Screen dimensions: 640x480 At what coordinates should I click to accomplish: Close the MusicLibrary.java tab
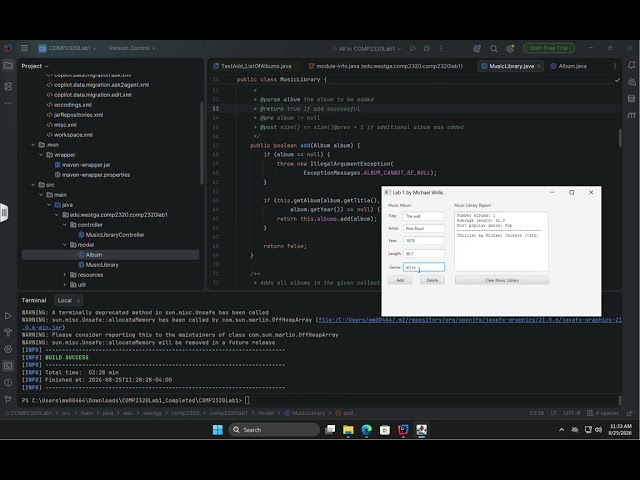tap(539, 66)
